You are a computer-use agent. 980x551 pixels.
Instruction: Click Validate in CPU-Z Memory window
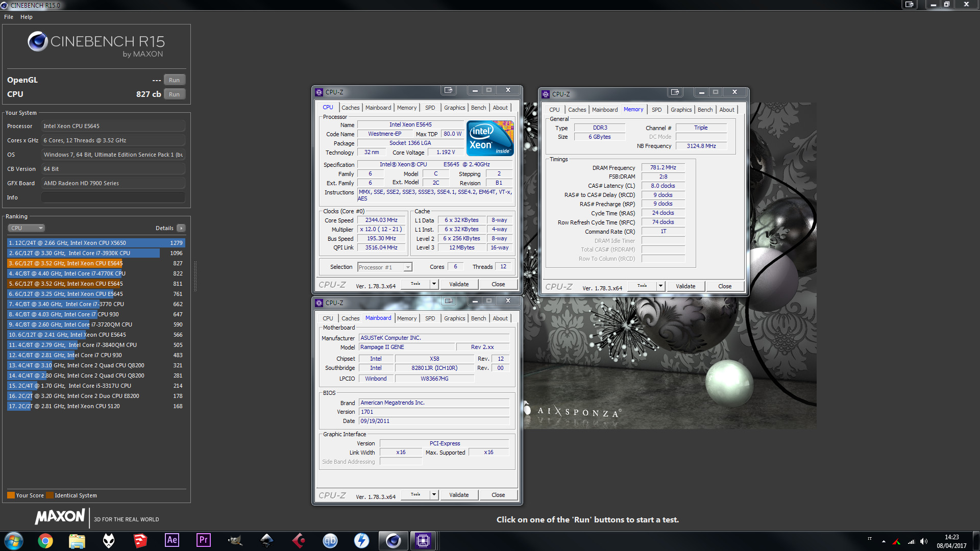[x=685, y=286]
